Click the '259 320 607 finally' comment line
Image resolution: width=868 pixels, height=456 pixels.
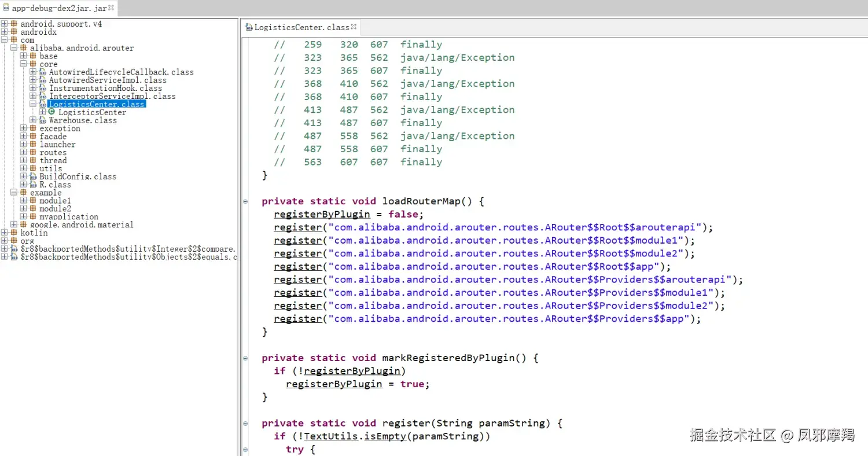(x=358, y=45)
